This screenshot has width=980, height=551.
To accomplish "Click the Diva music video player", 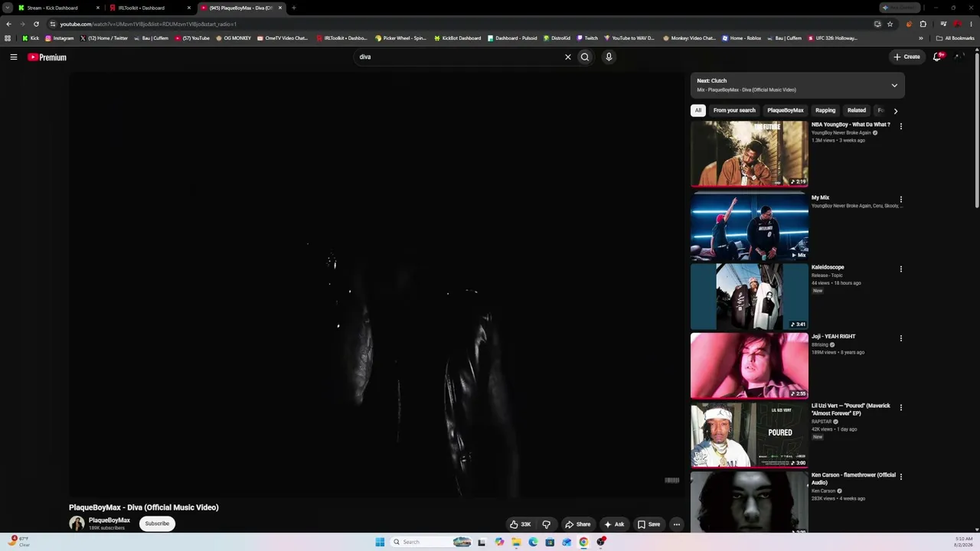I will point(375,285).
